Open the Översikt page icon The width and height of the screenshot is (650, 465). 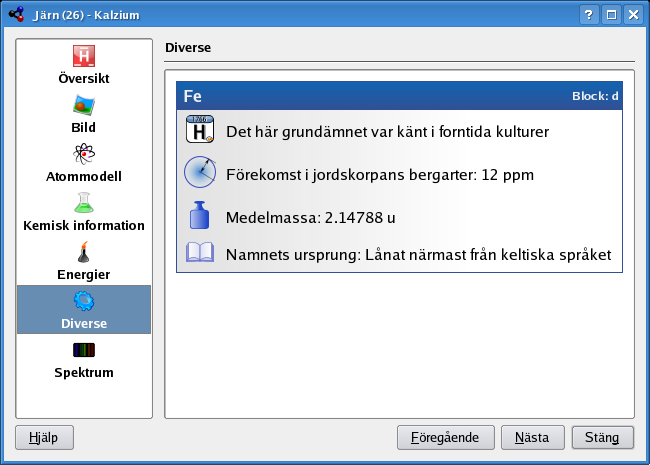click(84, 56)
